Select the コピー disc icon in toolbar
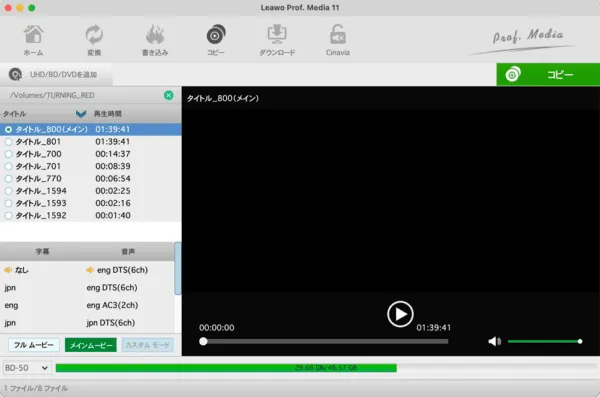Viewport: 600px width, 397px height. 216,40
